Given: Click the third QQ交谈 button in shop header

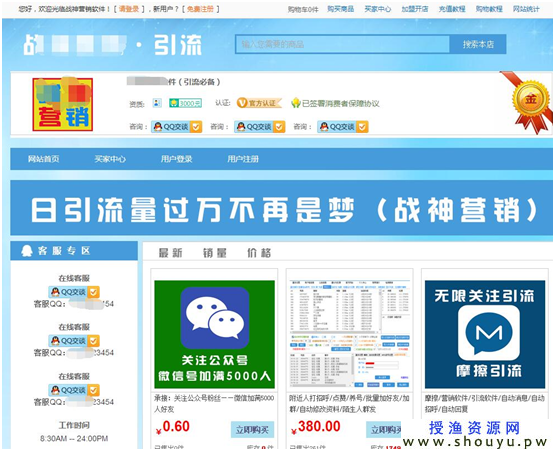Looking at the screenshot, I should 343,126.
